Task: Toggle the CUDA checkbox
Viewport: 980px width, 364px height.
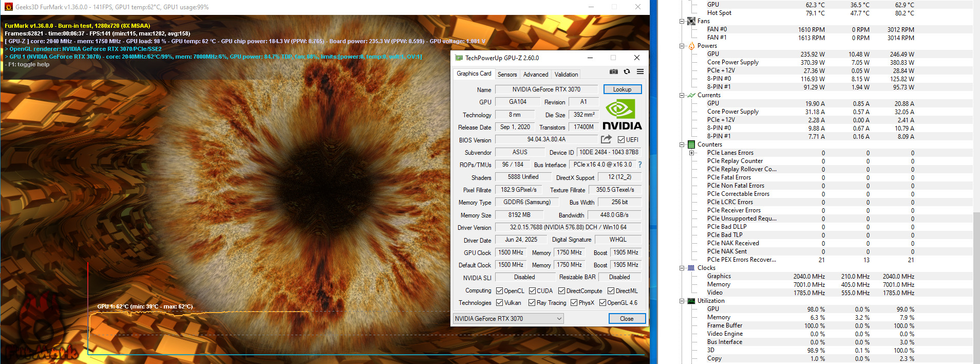Action: pos(533,291)
